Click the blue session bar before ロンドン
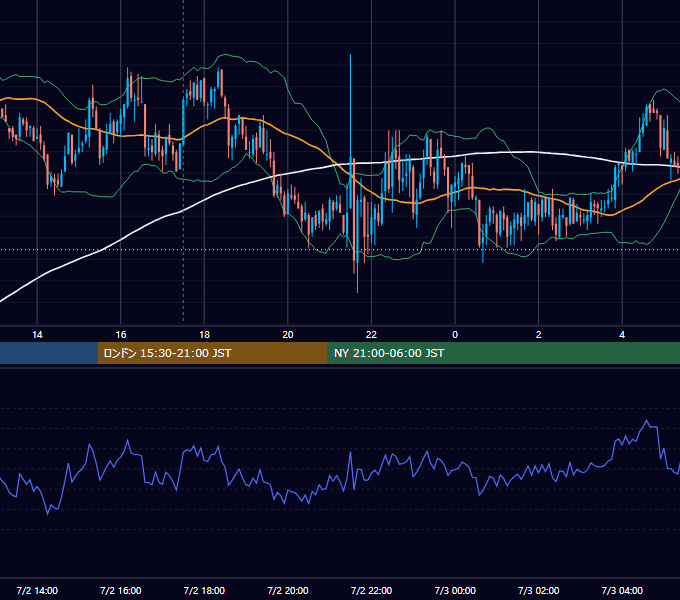This screenshot has width=680, height=600. (x=49, y=353)
